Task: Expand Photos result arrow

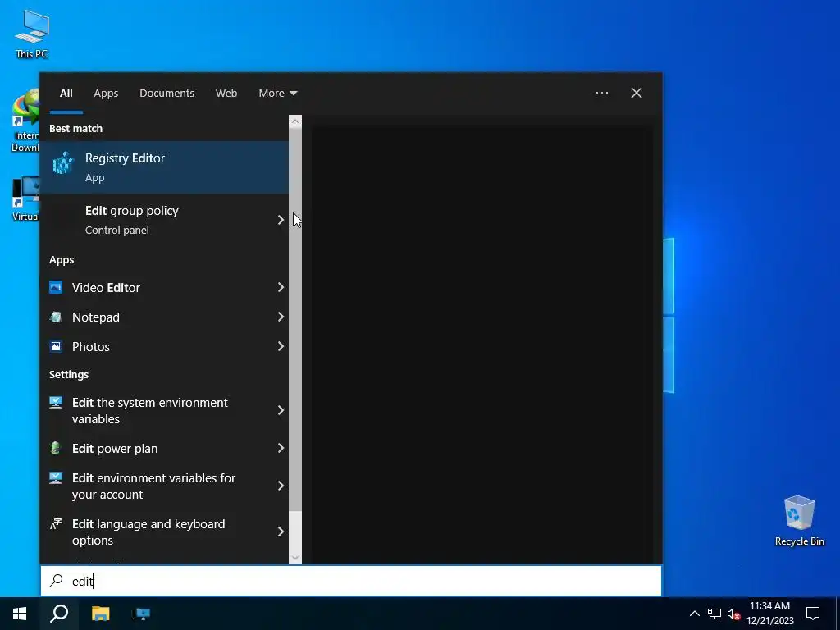Action: [281, 346]
